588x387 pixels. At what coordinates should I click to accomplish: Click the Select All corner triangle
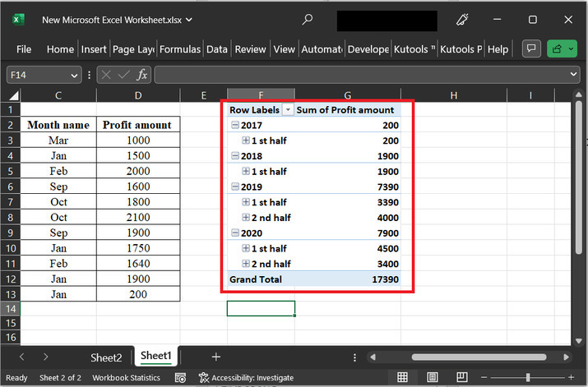pos(13,95)
